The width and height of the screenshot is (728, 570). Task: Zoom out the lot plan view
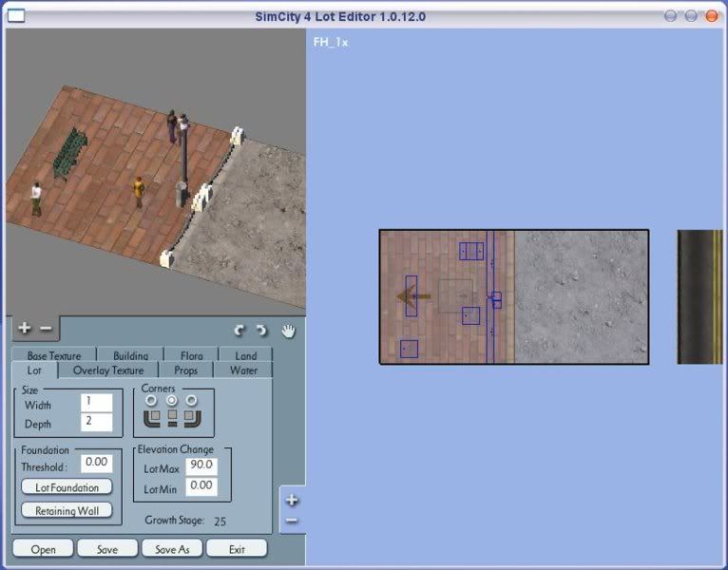coord(292,521)
